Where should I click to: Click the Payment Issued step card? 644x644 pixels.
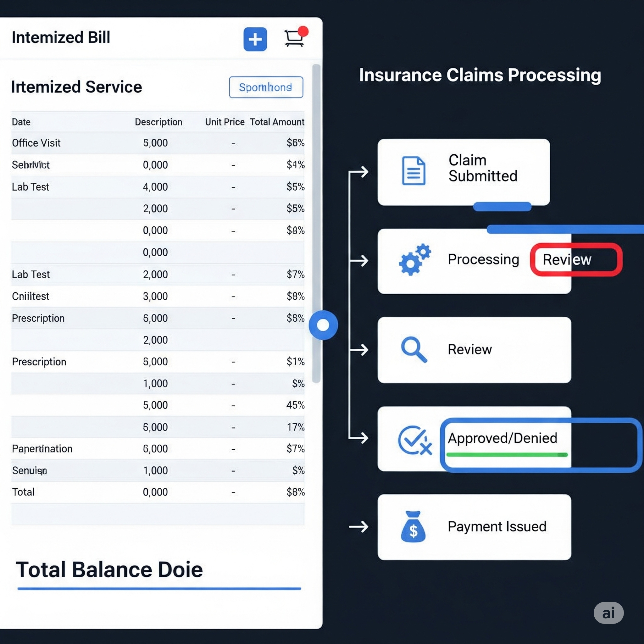pyautogui.click(x=474, y=527)
